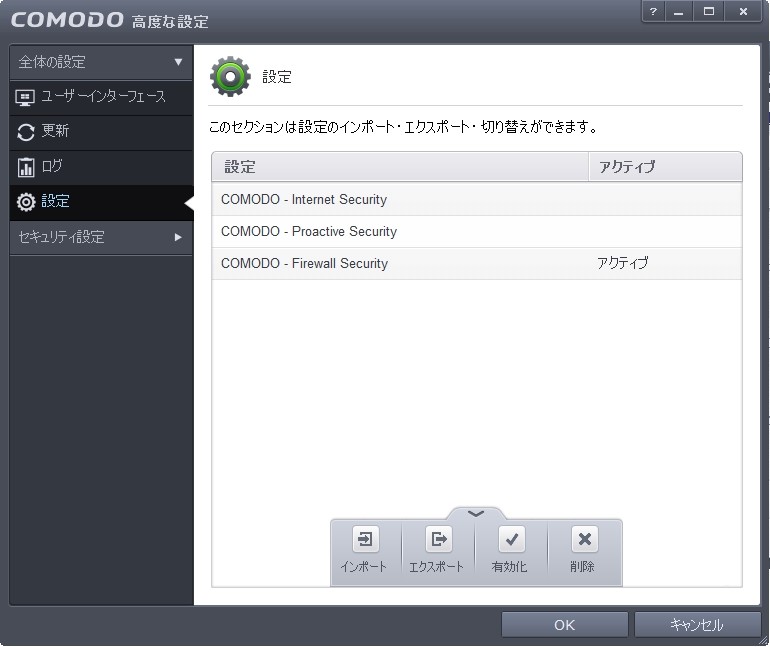Close the advanced settings window
This screenshot has width=770, height=647.
[743, 11]
